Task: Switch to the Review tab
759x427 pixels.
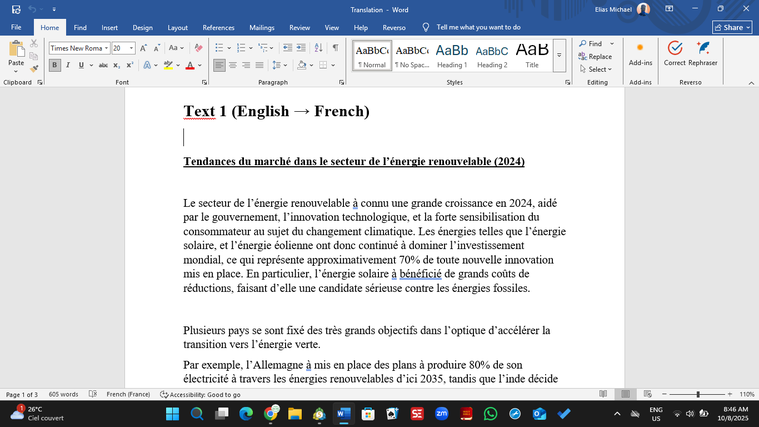Action: coord(300,28)
